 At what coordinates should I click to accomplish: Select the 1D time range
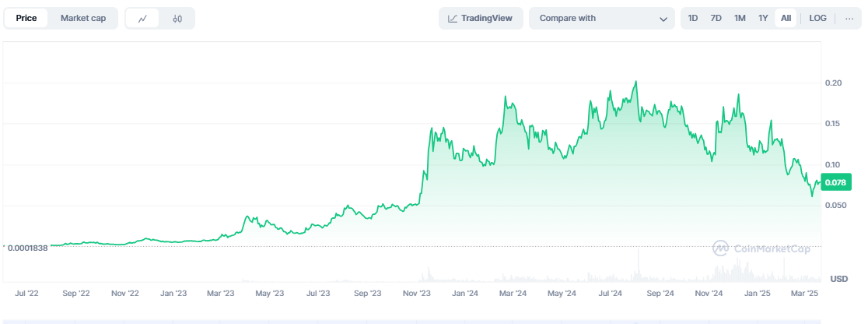coord(693,18)
